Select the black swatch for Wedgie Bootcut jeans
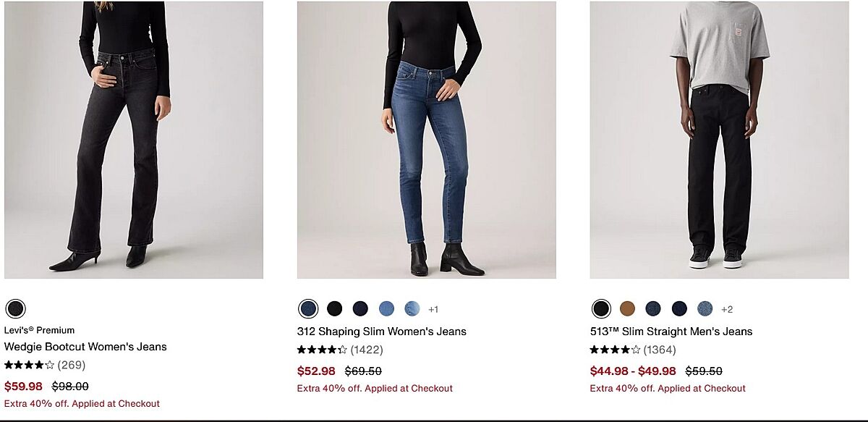Image resolution: width=868 pixels, height=422 pixels. coord(15,309)
